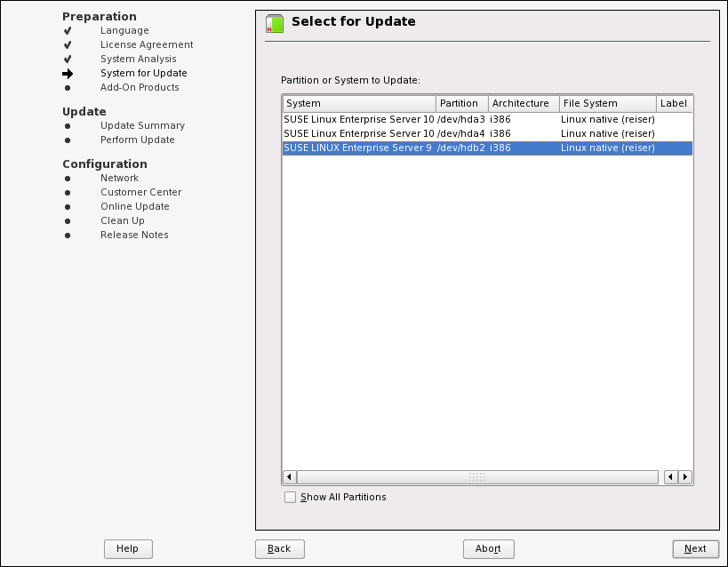Click the Select for Update package icon
The height and width of the screenshot is (567, 728).
[x=275, y=24]
